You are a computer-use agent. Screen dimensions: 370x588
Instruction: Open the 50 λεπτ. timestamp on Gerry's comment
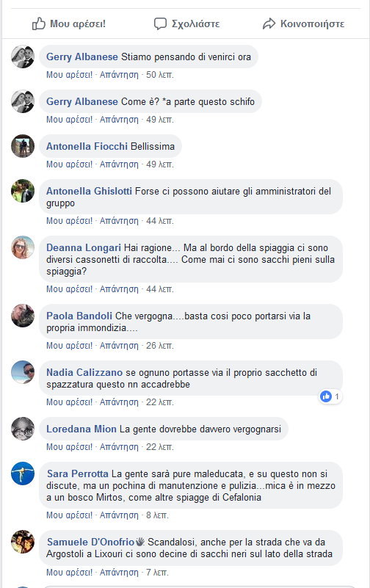coord(160,75)
